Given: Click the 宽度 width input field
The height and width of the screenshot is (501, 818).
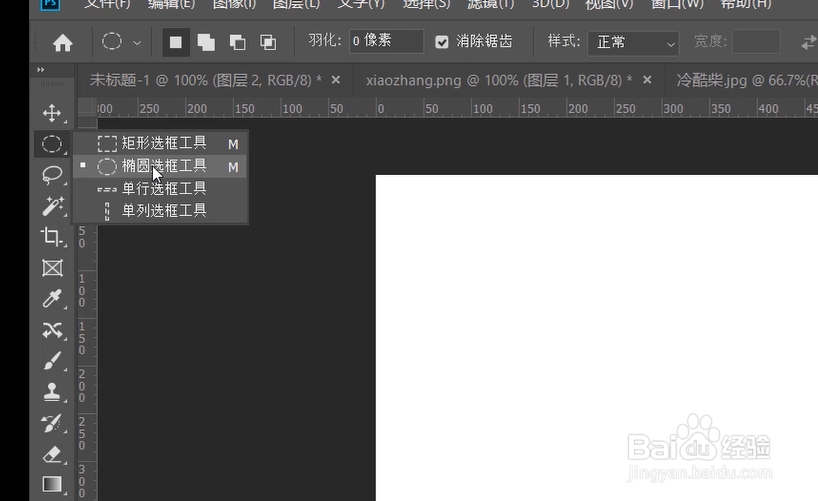Looking at the screenshot, I should (x=756, y=42).
